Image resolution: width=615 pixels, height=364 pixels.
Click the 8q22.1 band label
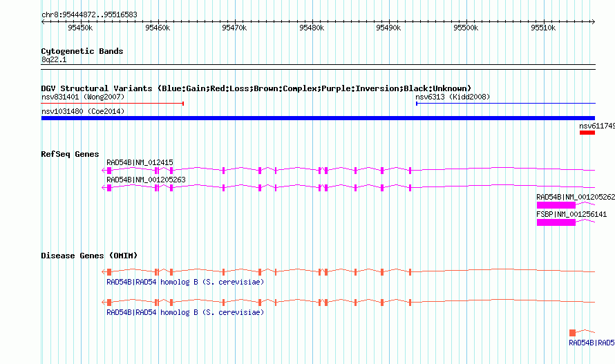(x=54, y=60)
